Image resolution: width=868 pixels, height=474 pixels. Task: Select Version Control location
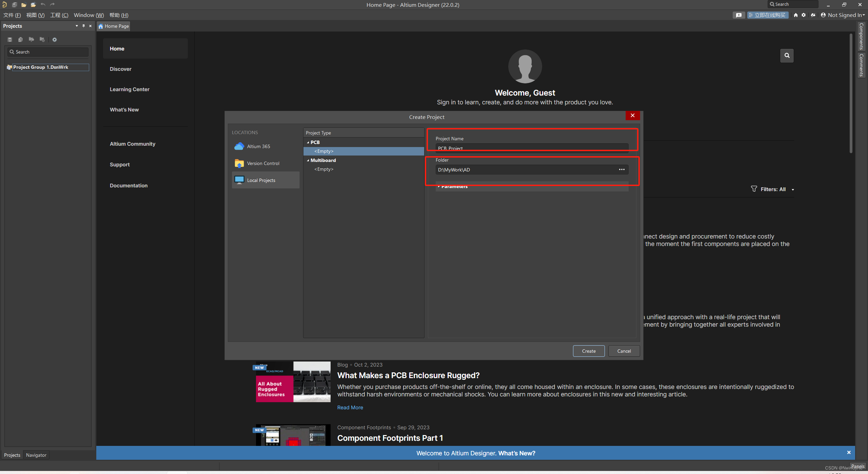[x=263, y=163]
